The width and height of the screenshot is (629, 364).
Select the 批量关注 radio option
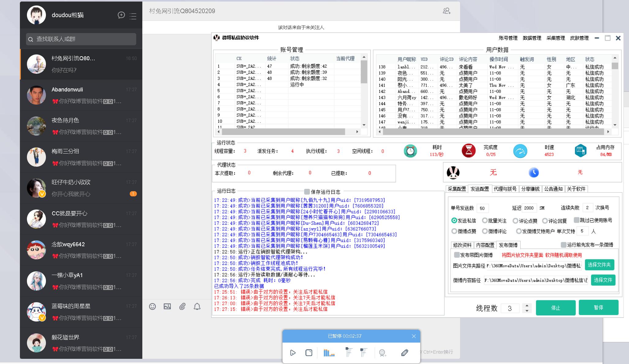click(x=485, y=221)
